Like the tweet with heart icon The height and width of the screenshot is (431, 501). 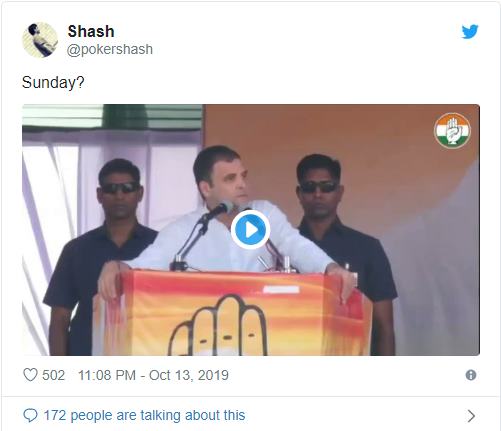click(x=30, y=375)
